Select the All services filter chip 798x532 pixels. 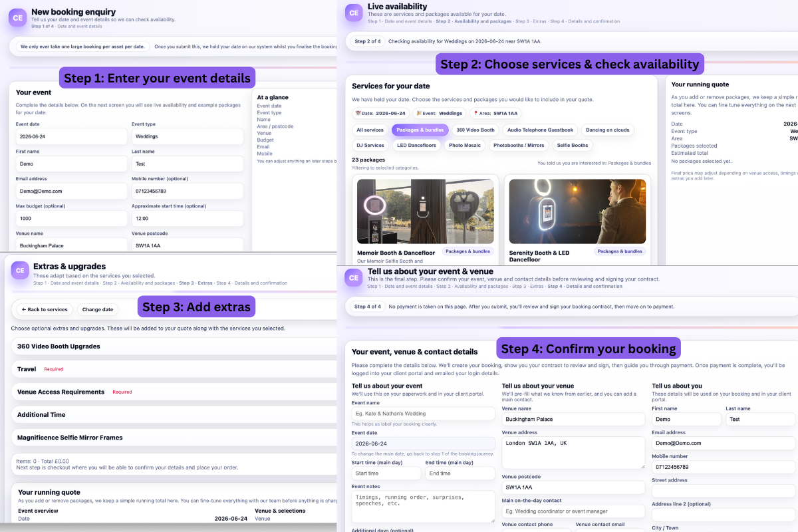[x=370, y=130]
